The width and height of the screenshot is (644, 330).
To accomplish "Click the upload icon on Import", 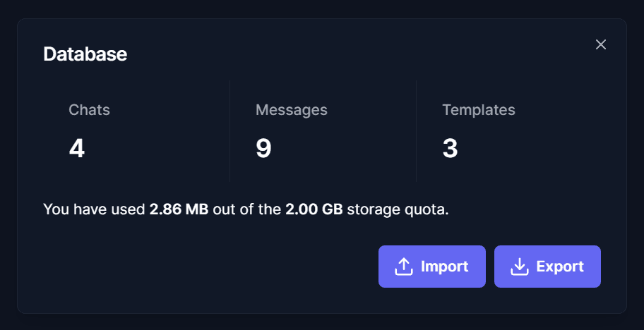I will [403, 267].
